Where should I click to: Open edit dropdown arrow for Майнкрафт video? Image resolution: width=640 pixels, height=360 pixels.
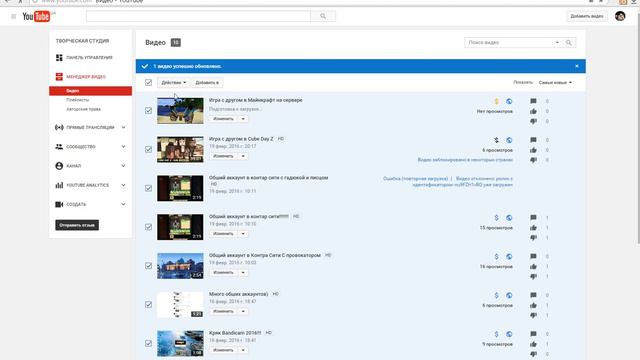pyautogui.click(x=243, y=119)
